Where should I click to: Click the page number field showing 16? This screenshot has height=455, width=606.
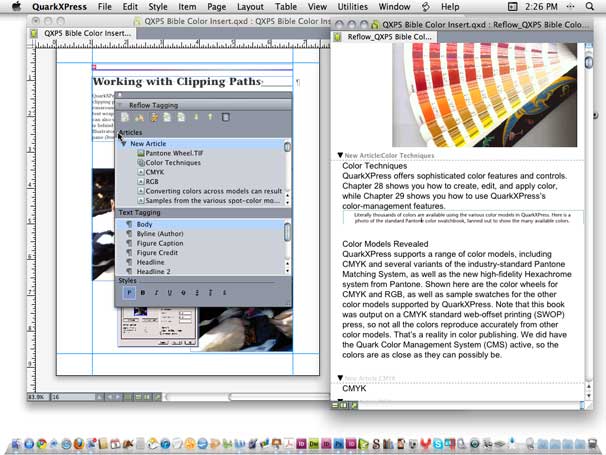click(73, 397)
